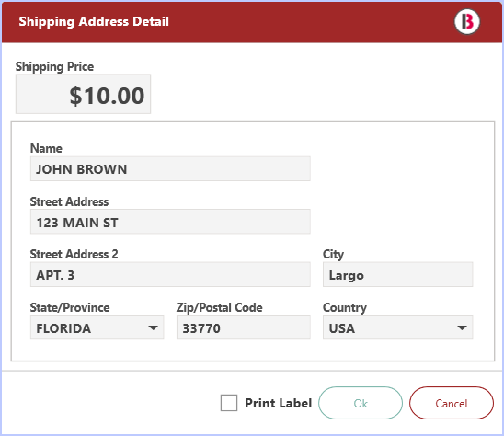The height and width of the screenshot is (436, 504).
Task: Click the Street Address 2 label
Action: click(74, 254)
